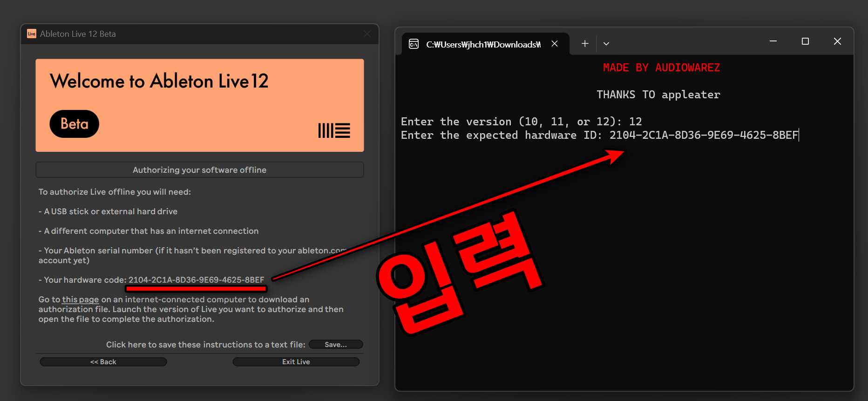This screenshot has height=401, width=868.
Task: Click 'Welcome to Ableton Live 12' heading
Action: [x=159, y=82]
